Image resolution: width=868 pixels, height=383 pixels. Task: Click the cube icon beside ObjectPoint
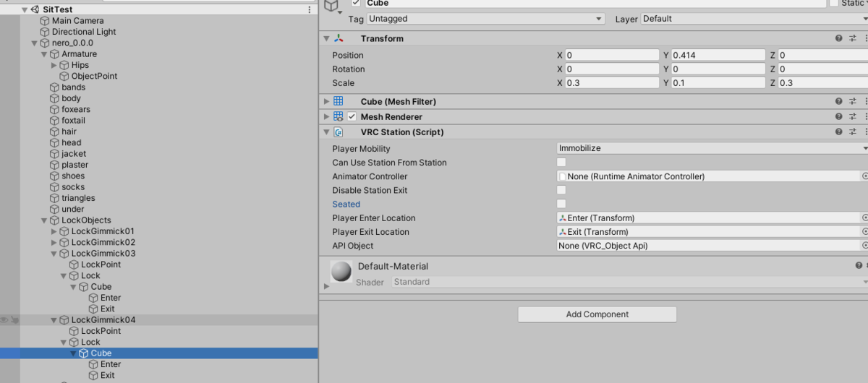click(64, 77)
